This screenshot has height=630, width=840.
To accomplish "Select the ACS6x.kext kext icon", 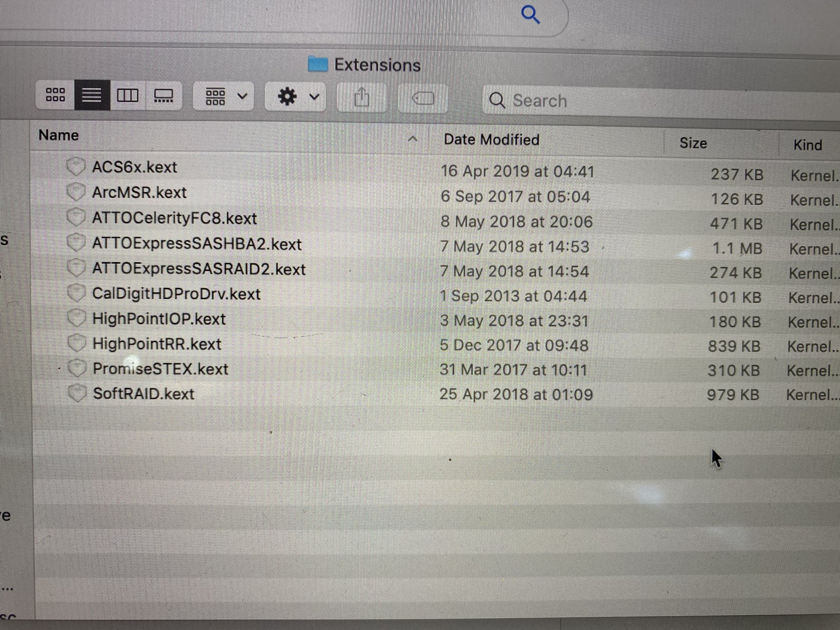I will click(76, 167).
